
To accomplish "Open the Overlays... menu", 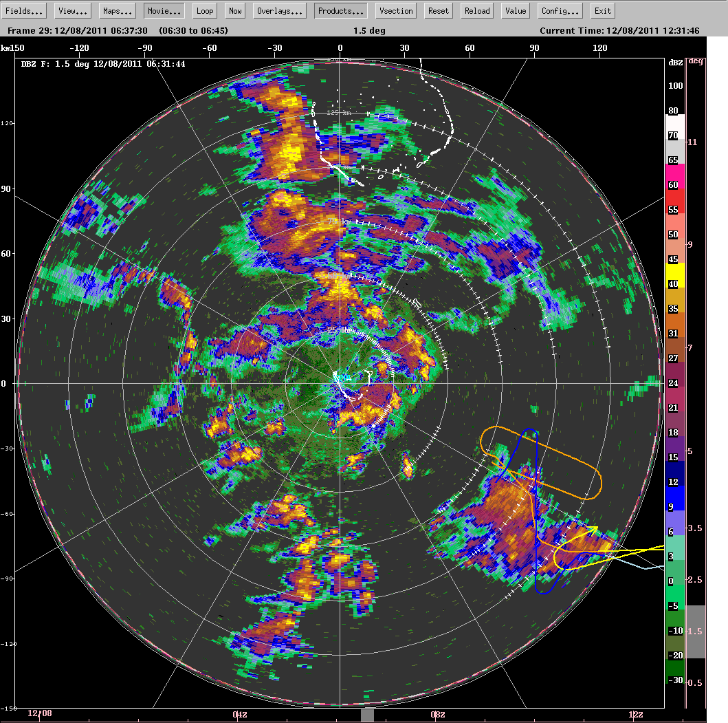I will click(x=280, y=11).
